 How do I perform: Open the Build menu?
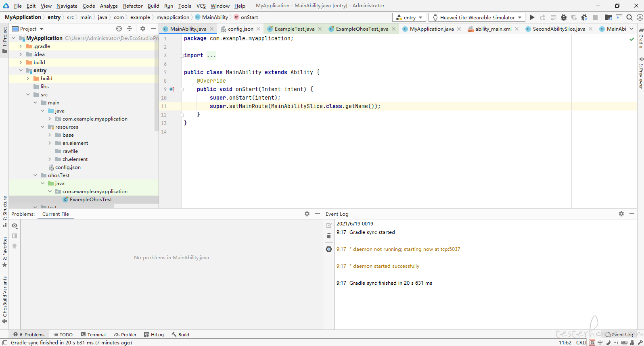tap(153, 6)
